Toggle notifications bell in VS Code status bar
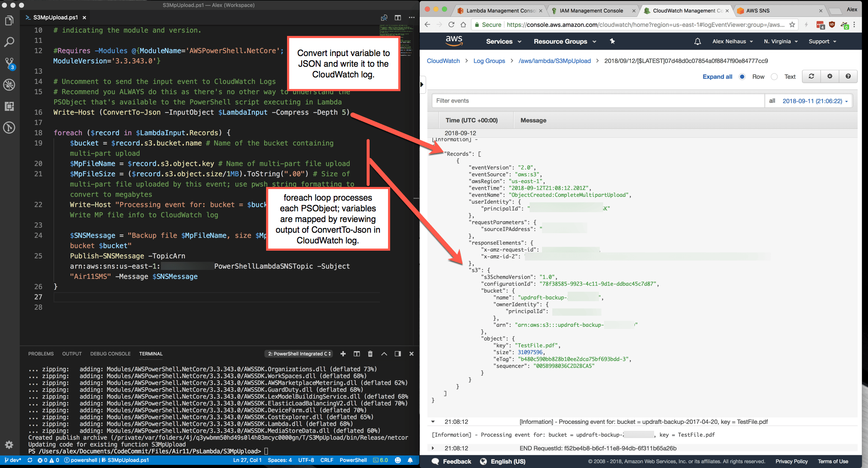Viewport: 868px width, 468px height. click(411, 460)
